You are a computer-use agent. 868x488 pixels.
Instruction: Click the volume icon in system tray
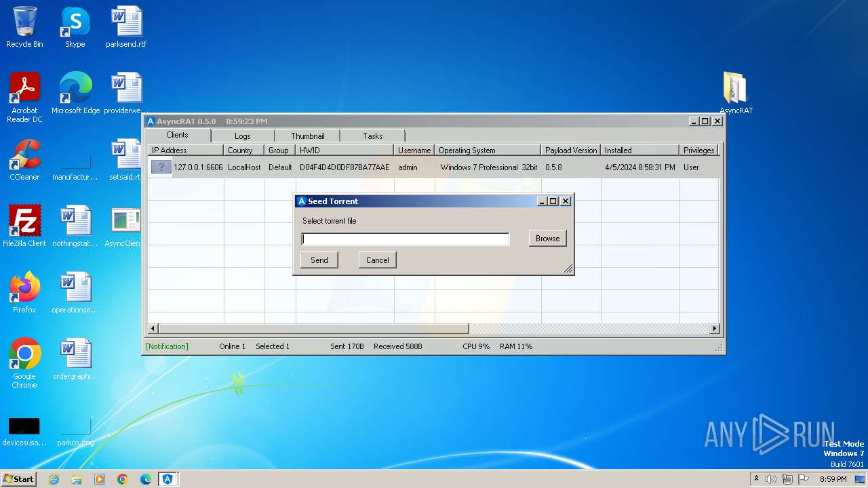pos(771,479)
